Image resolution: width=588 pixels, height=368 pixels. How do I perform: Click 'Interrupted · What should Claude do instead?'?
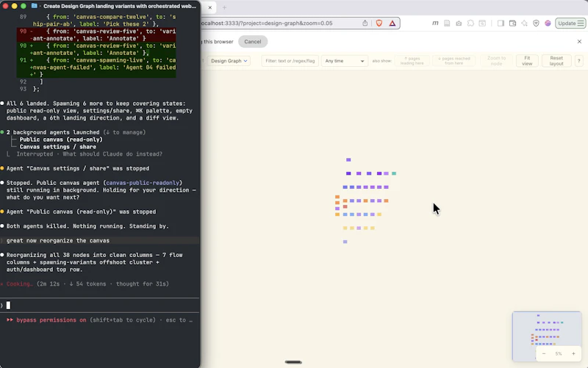(89, 154)
